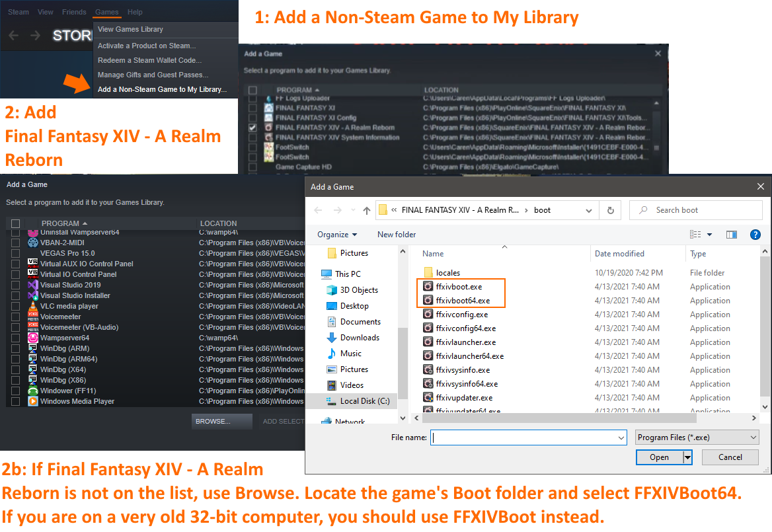The image size is (772, 532).
Task: Click the file dialog forward arrow
Action: [x=337, y=210]
